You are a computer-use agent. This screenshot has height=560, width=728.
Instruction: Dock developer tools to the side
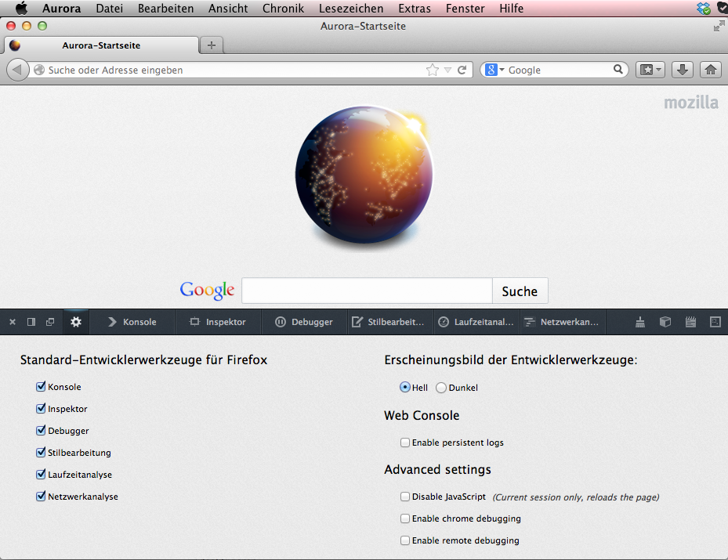point(31,322)
